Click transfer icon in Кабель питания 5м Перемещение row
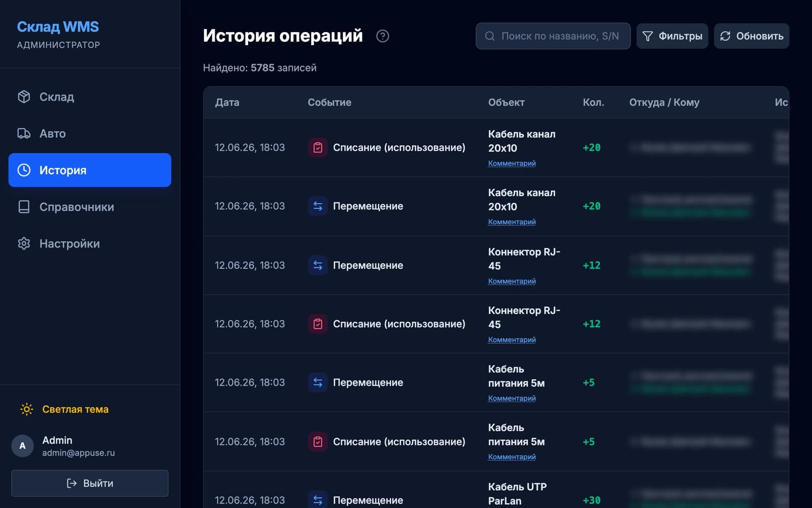The image size is (812, 508). click(x=318, y=382)
